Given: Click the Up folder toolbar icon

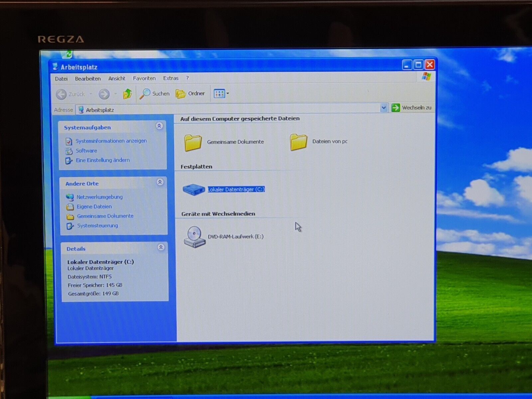Looking at the screenshot, I should (127, 94).
